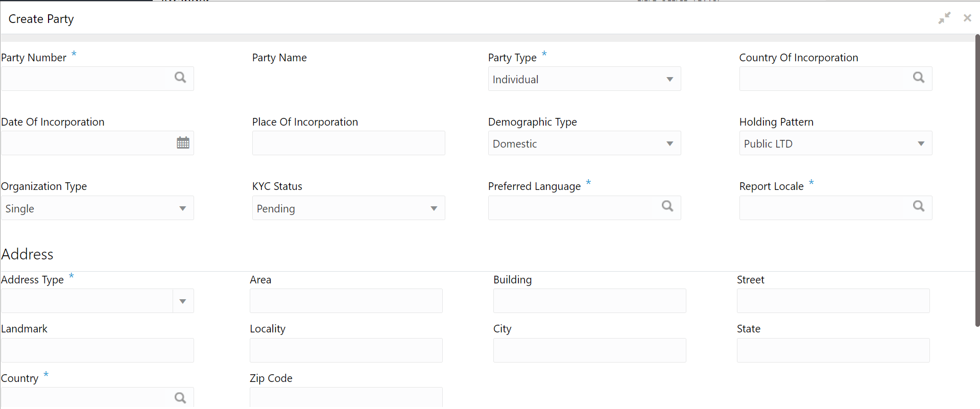Click the vertical scrollbar of the dialog

[x=977, y=180]
